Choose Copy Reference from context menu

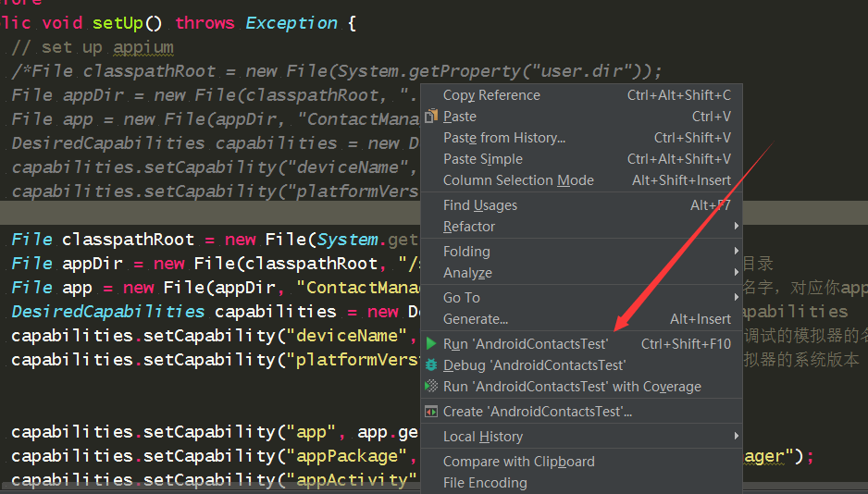click(581, 95)
